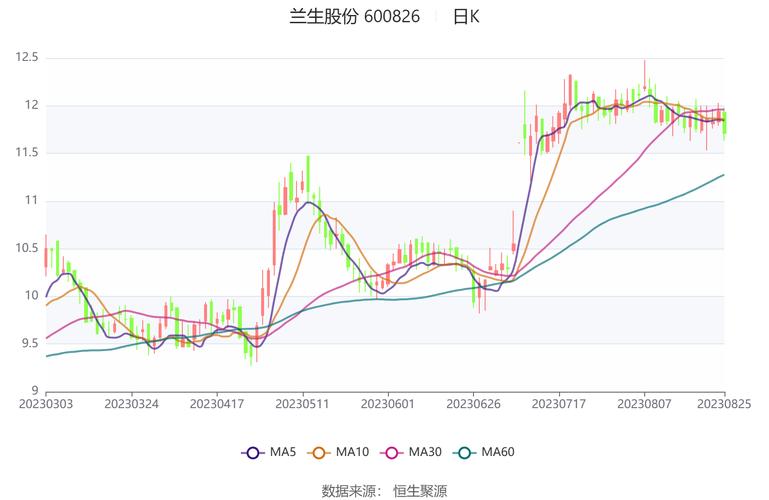Click x-axis date label 20230511
The height and width of the screenshot is (500, 769).
point(302,404)
